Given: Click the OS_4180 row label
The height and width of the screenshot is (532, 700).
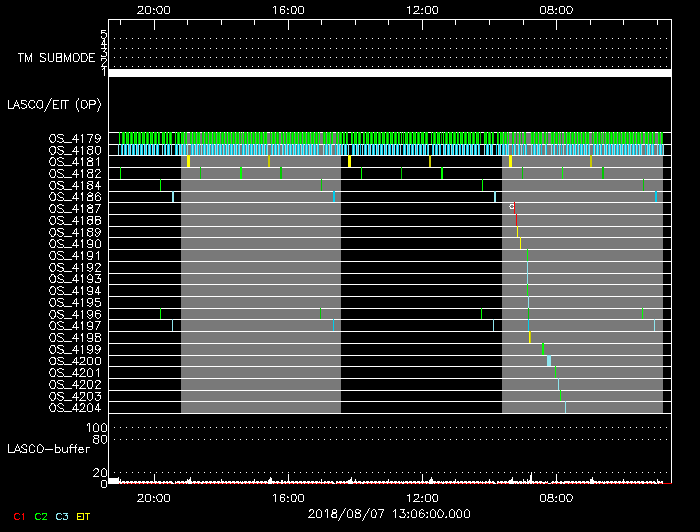Looking at the screenshot, I should [74, 150].
